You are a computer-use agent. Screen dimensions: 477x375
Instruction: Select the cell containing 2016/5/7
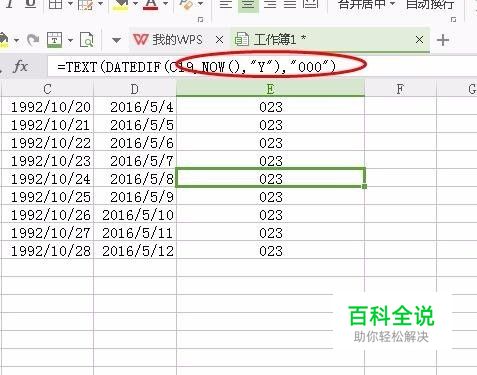135,161
